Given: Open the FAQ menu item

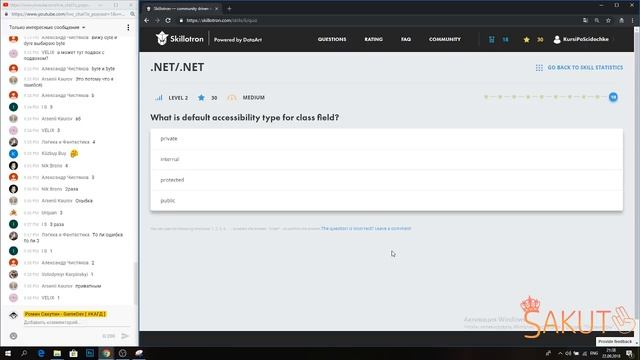Looking at the screenshot, I should tap(406, 39).
